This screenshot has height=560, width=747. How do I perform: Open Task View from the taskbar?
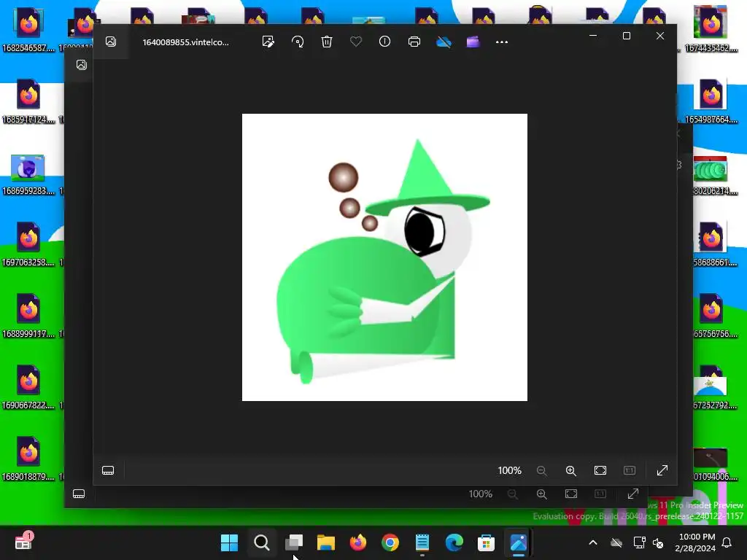coord(294,542)
